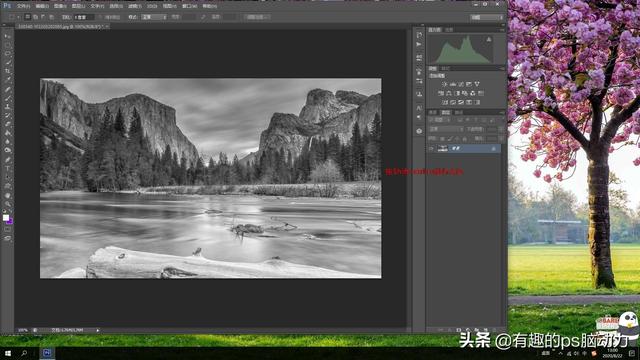Click the Photoshop icon on the taskbar
This screenshot has height=360, width=640.
pyautogui.click(x=47, y=353)
